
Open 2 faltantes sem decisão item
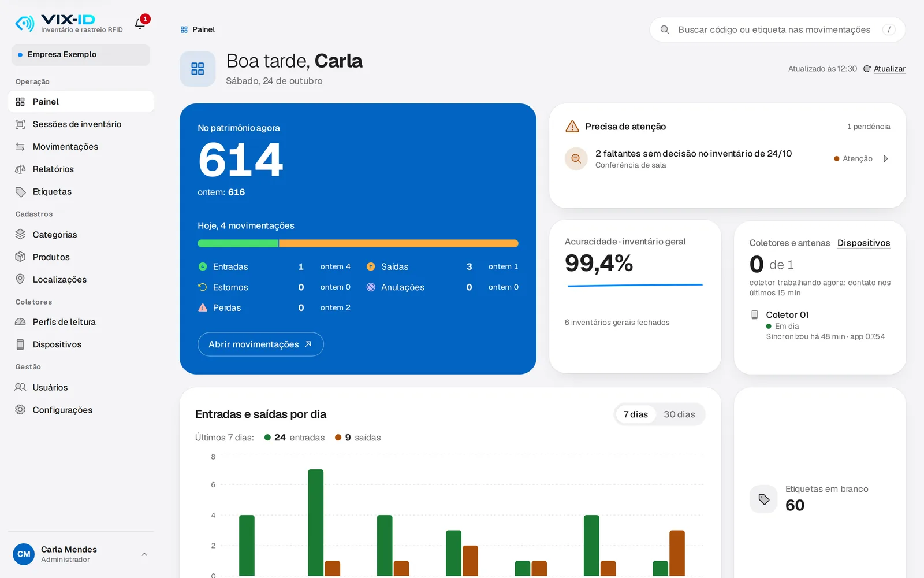coord(728,159)
